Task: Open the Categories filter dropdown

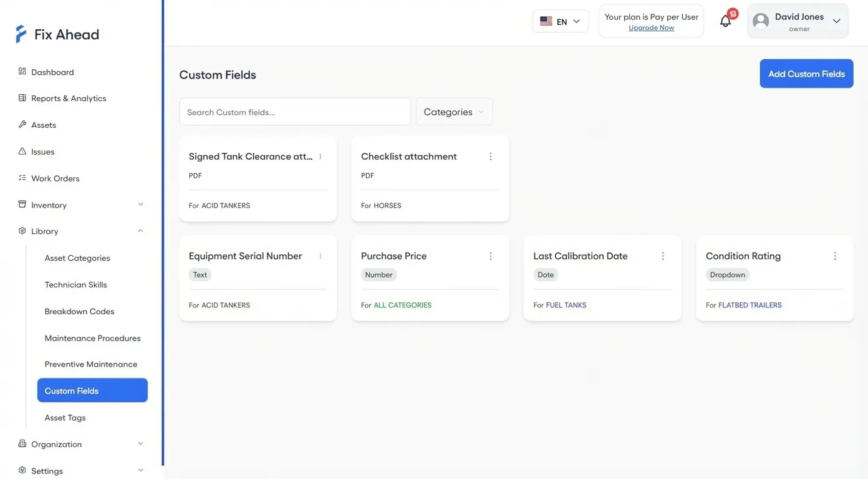Action: click(454, 111)
